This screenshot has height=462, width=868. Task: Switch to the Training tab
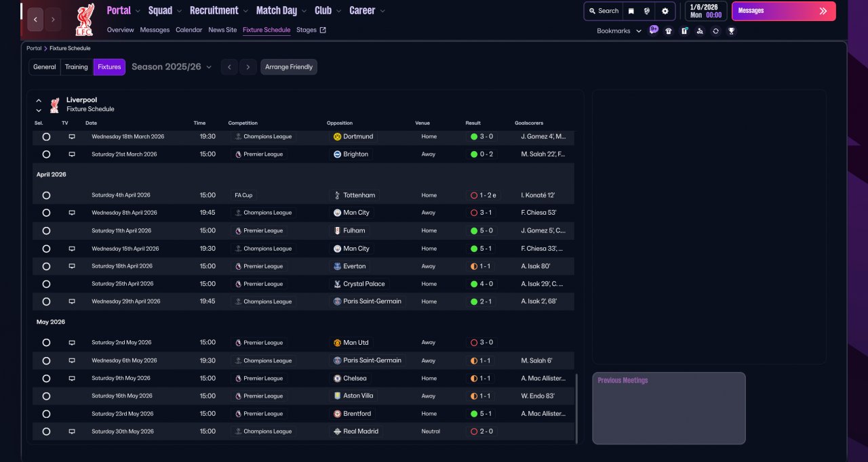tap(77, 67)
